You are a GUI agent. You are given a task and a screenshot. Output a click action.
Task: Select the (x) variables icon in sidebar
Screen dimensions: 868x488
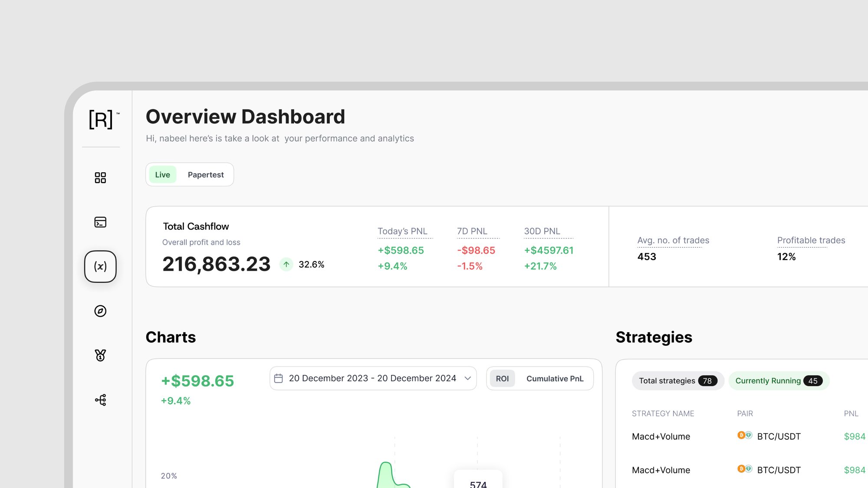point(100,266)
